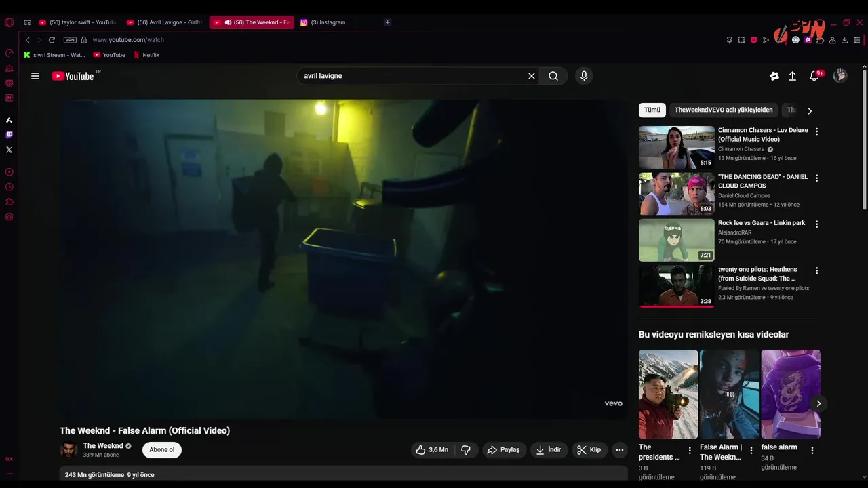Select the Tümü filter chip
This screenshot has width=868, height=488.
pos(652,110)
